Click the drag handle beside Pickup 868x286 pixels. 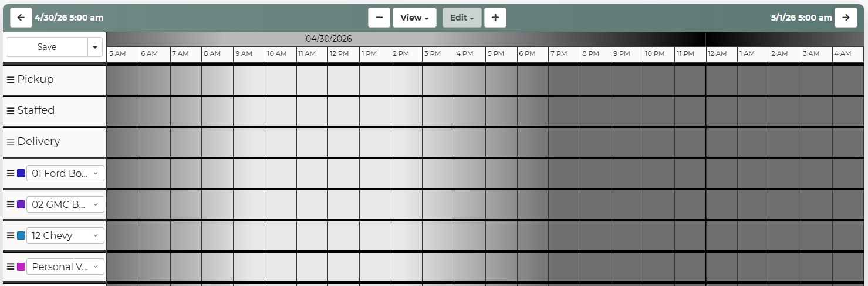11,79
